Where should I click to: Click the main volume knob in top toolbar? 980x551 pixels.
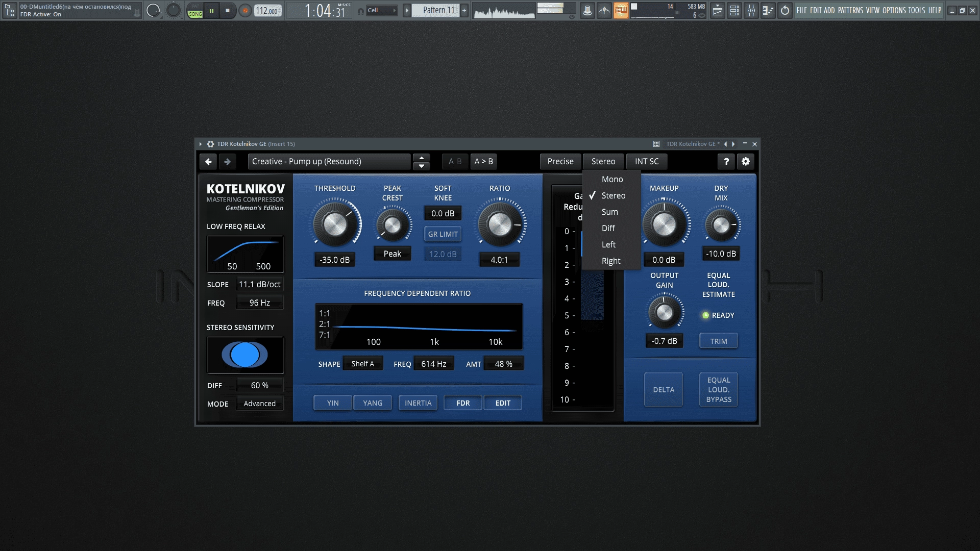pyautogui.click(x=153, y=10)
